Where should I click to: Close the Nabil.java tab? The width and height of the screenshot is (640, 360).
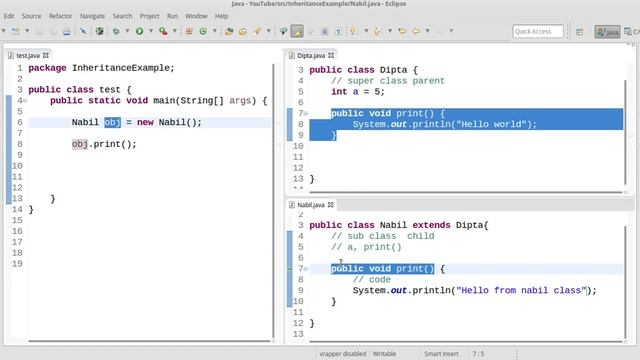[x=331, y=205]
